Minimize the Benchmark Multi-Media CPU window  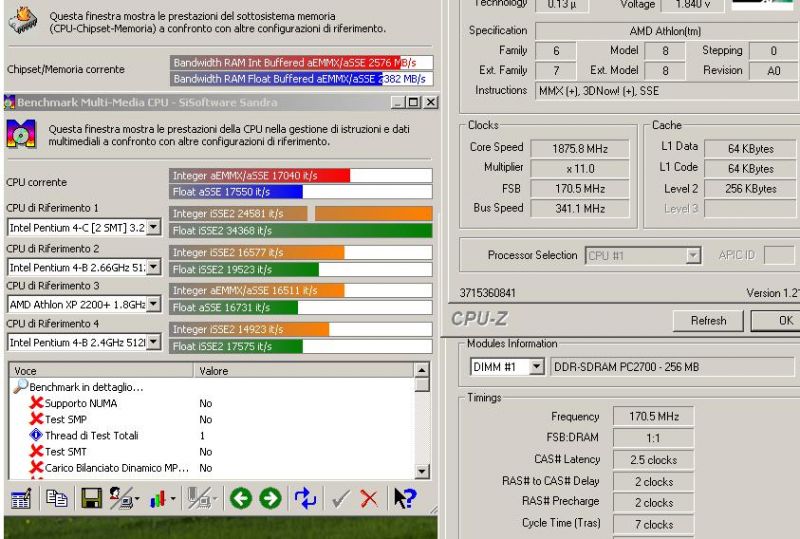coord(399,102)
